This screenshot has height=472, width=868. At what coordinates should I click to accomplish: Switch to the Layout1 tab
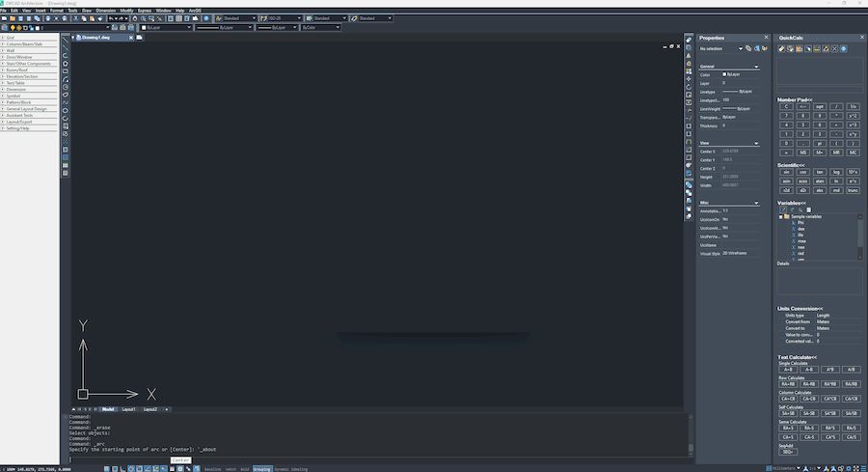pyautogui.click(x=128, y=409)
